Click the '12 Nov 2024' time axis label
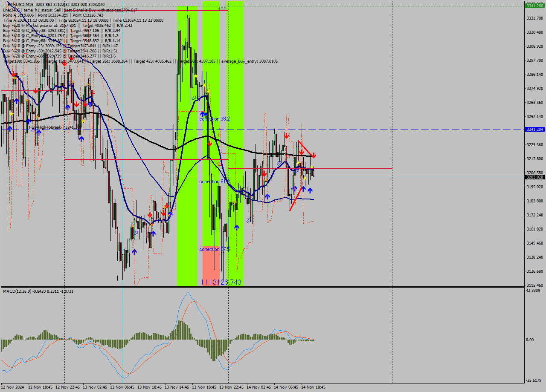546x392 pixels. tap(13, 387)
